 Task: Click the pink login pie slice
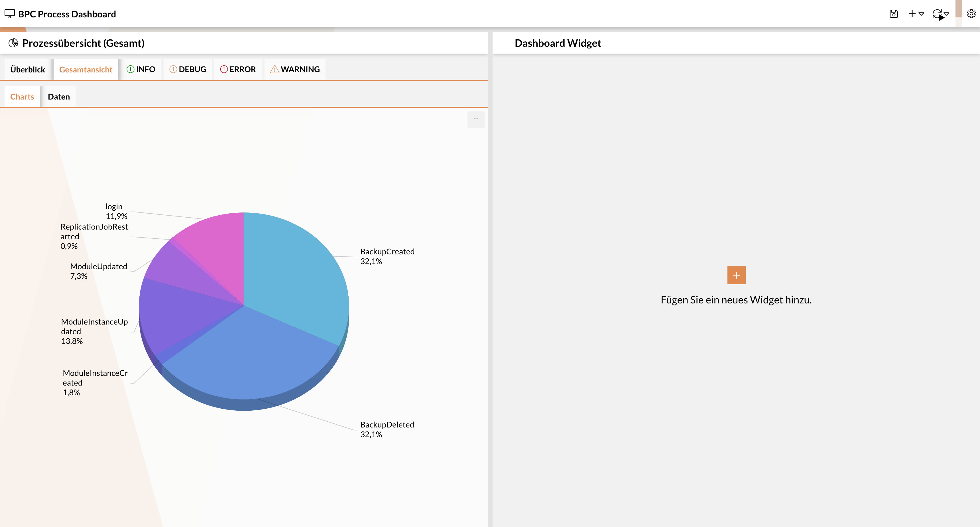(219, 247)
